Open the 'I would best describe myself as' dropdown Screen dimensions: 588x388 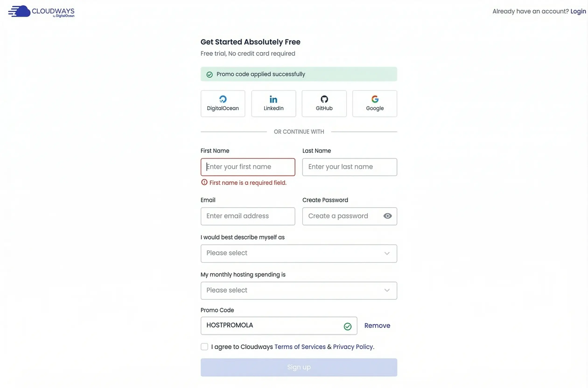[x=298, y=253]
